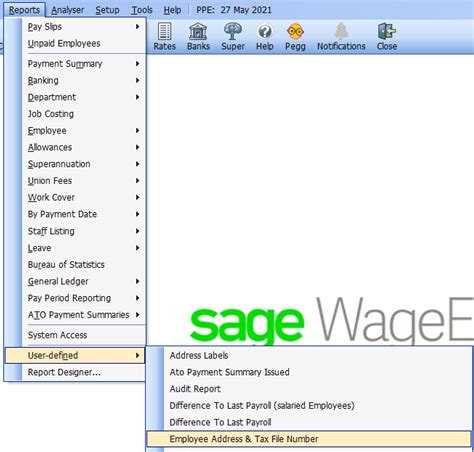Open the Tools menu

(x=142, y=10)
